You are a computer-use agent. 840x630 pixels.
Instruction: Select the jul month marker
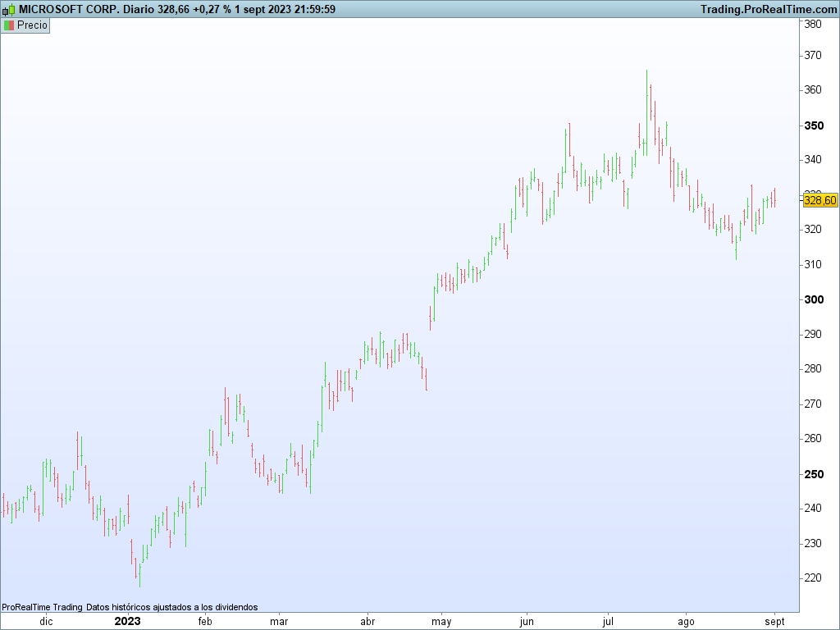(608, 622)
